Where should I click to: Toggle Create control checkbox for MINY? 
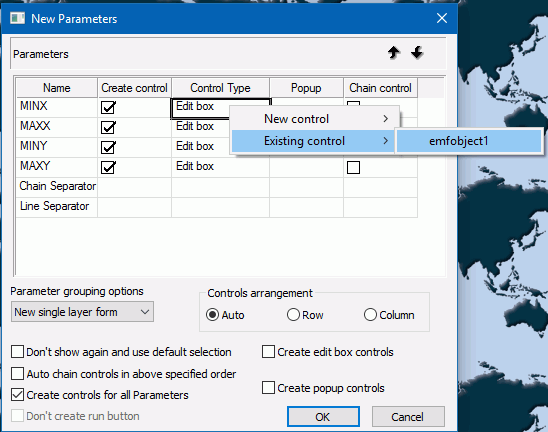pos(108,147)
